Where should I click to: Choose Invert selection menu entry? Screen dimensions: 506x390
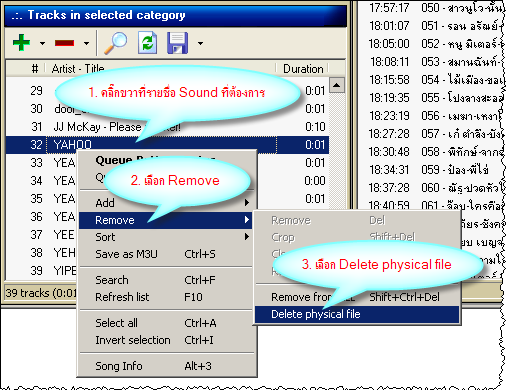[165, 340]
